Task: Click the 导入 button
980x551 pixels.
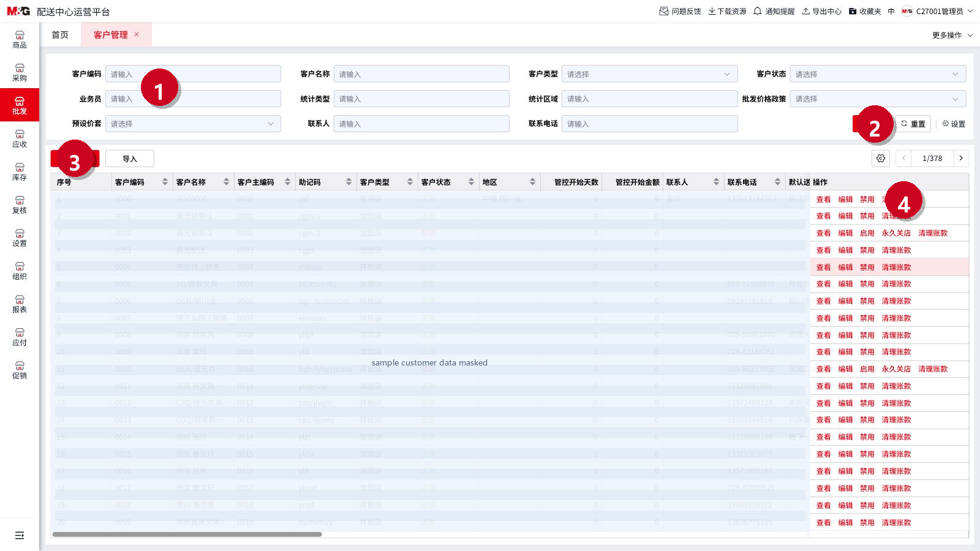Action: (x=130, y=159)
